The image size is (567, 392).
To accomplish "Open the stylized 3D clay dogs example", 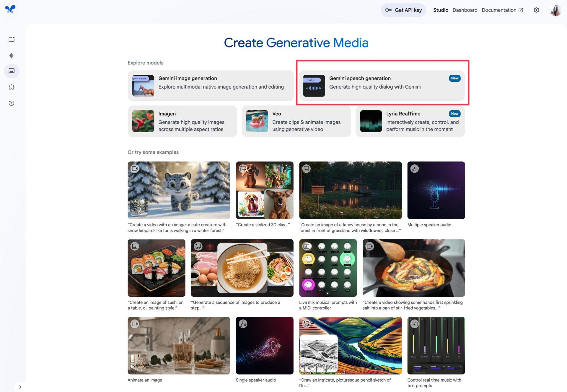I will 265,190.
